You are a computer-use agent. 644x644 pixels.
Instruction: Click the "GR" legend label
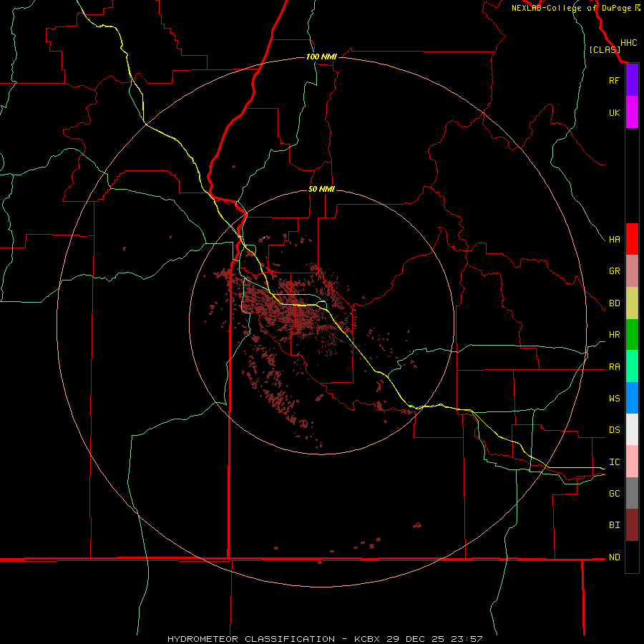point(614,271)
